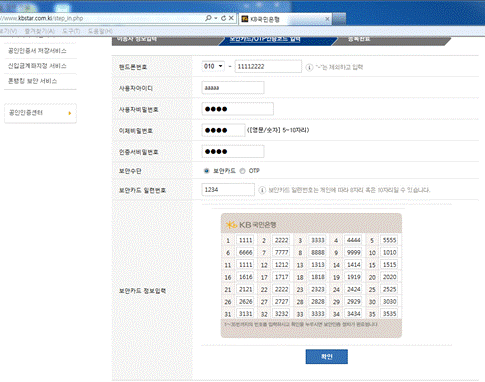Open 폰뱅킹 보안 서비스 sidebar link
The height and width of the screenshot is (382, 485).
[x=33, y=81]
